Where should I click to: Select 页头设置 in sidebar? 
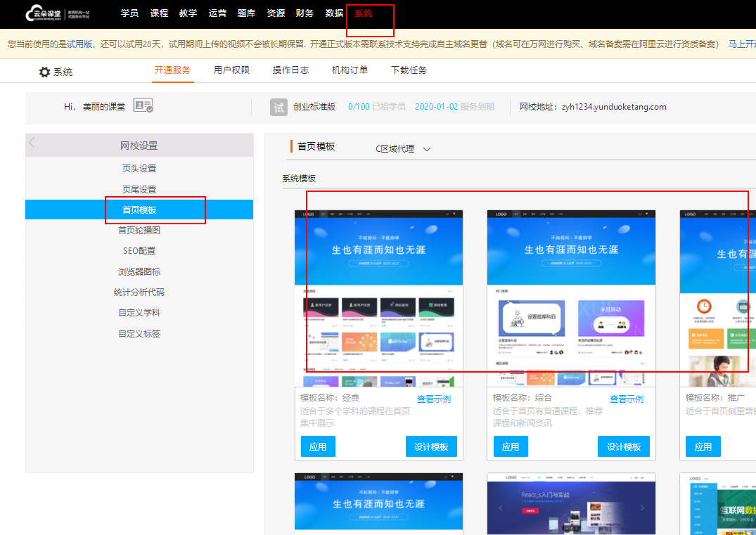[139, 169]
